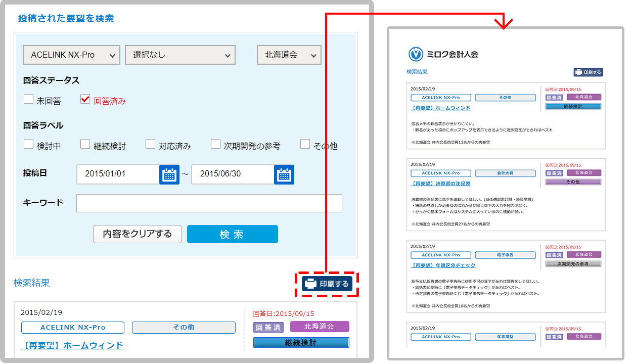Screen dimensions: 632x364
Task: Click 継続検討 label in preview's ホームウィンド card
Action: (x=573, y=107)
